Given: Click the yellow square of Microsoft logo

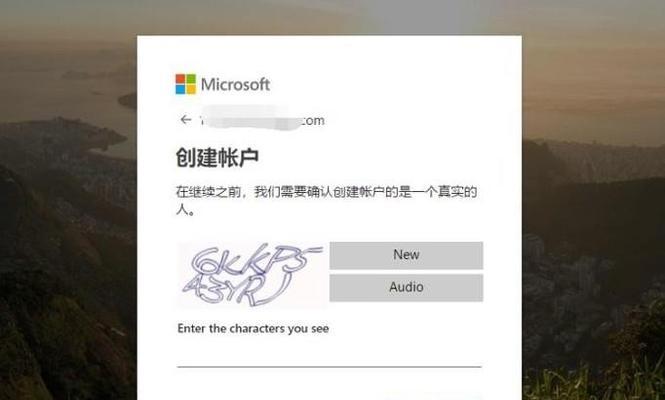Looking at the screenshot, I should 191,89.
